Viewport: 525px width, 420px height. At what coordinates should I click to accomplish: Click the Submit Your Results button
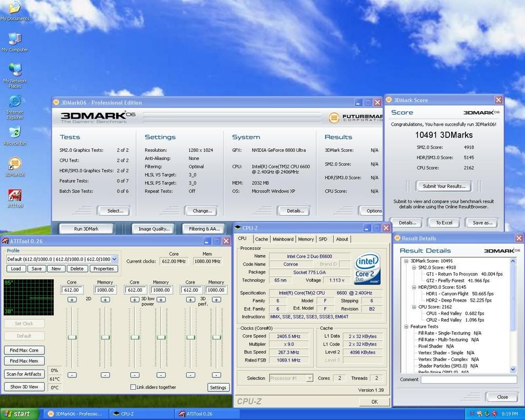(x=443, y=186)
